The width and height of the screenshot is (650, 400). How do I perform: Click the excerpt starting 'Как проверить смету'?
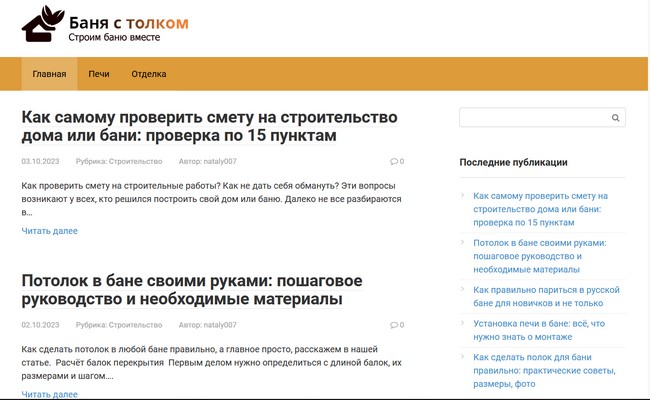(211, 199)
